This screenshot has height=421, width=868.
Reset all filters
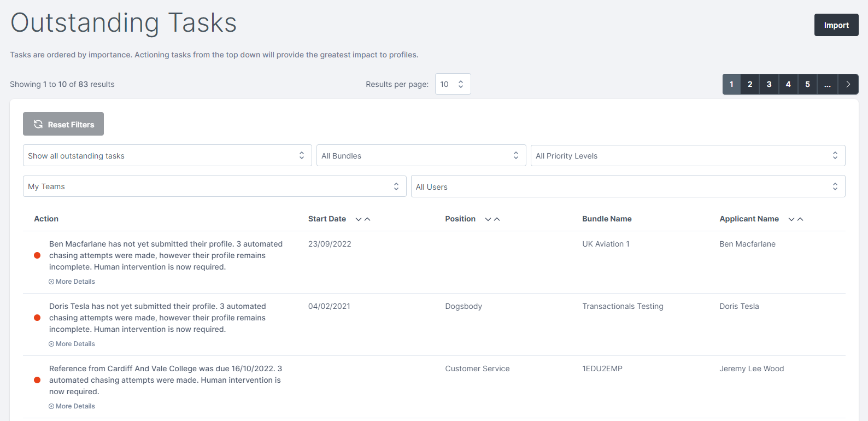(63, 124)
